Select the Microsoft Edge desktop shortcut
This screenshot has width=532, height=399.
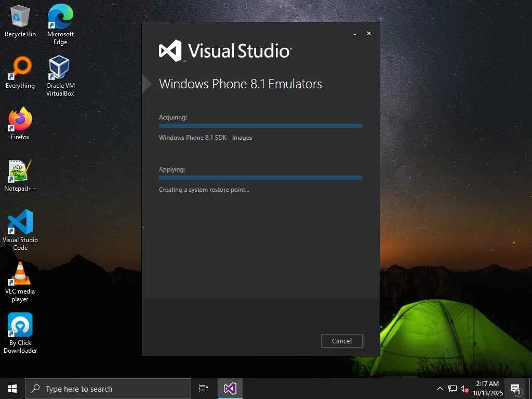coord(60,24)
